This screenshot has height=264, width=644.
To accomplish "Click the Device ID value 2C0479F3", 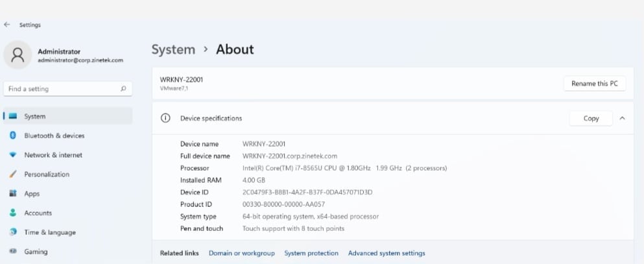I will pyautogui.click(x=307, y=192).
